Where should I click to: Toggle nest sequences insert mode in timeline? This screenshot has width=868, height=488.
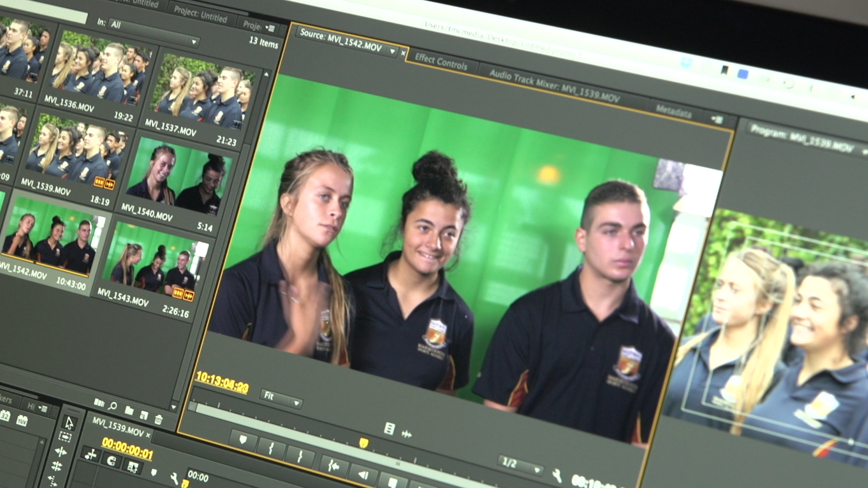91,454
